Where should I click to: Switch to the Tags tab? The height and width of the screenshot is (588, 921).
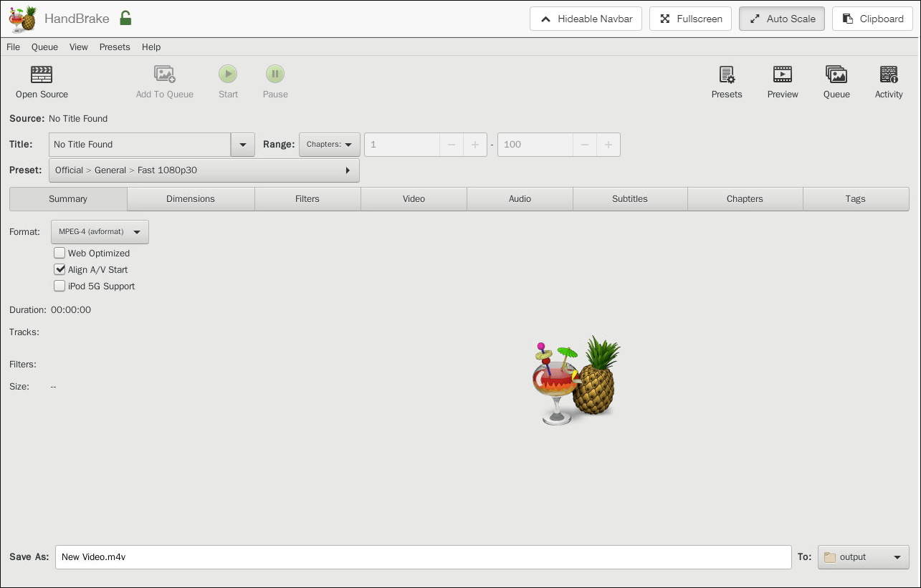pos(856,199)
